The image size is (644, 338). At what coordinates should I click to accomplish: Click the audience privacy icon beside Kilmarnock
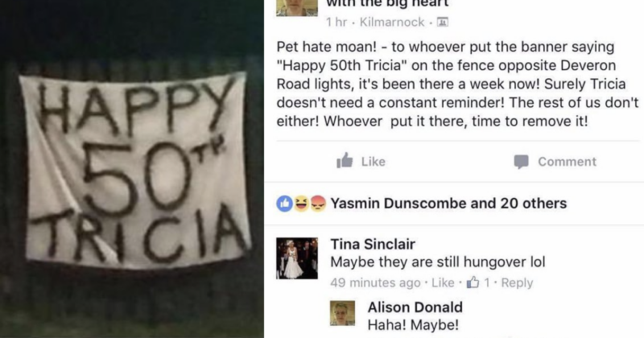(442, 23)
